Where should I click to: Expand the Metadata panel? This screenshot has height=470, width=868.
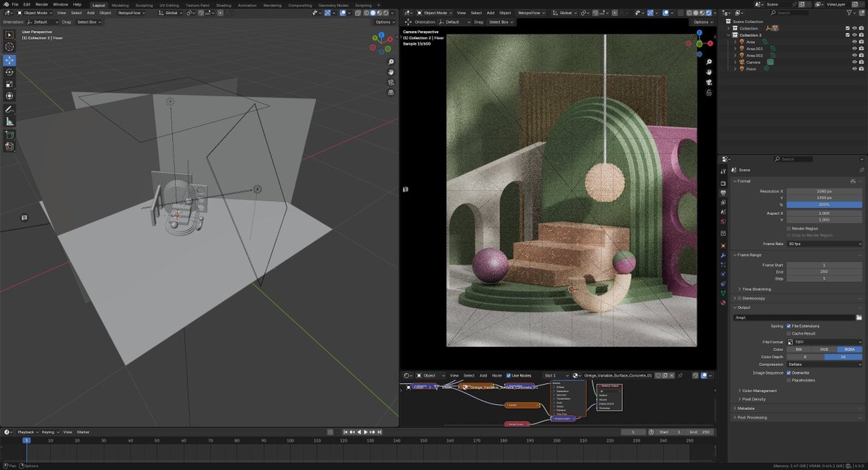746,408
